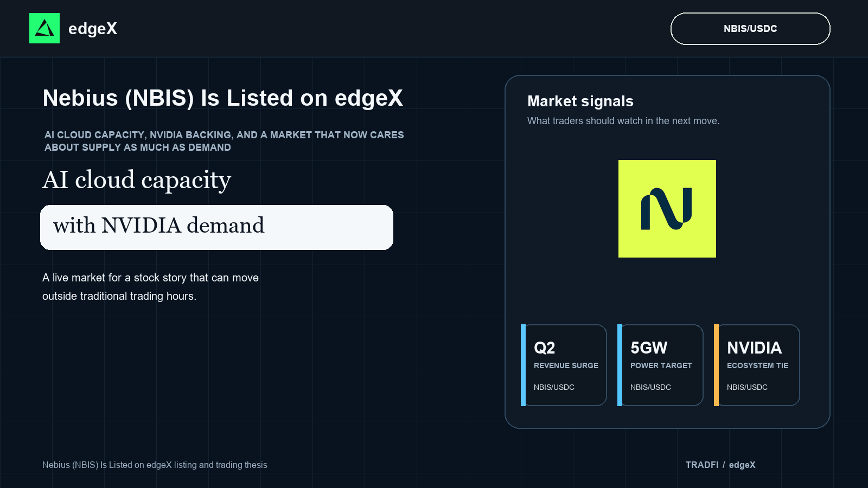Click the TRADFI / edgeX footer label
The width and height of the screenshot is (868, 488).
coord(720,465)
